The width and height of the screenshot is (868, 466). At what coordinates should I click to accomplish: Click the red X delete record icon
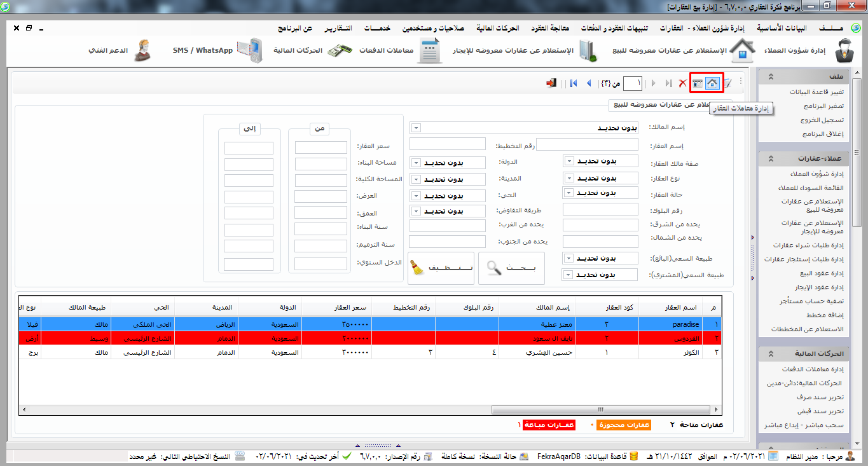pos(682,83)
